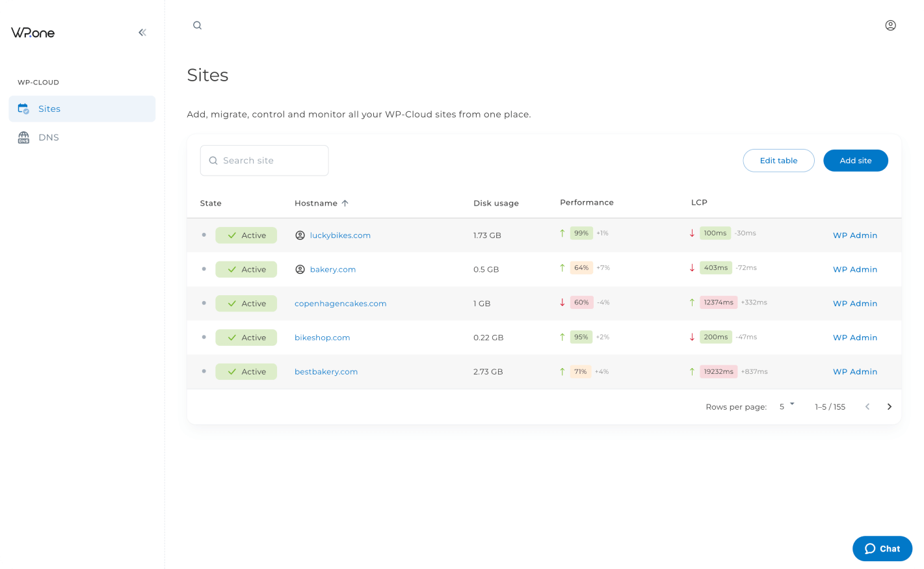
Task: Open the luckybikes.com hostname link
Action: [x=340, y=235]
